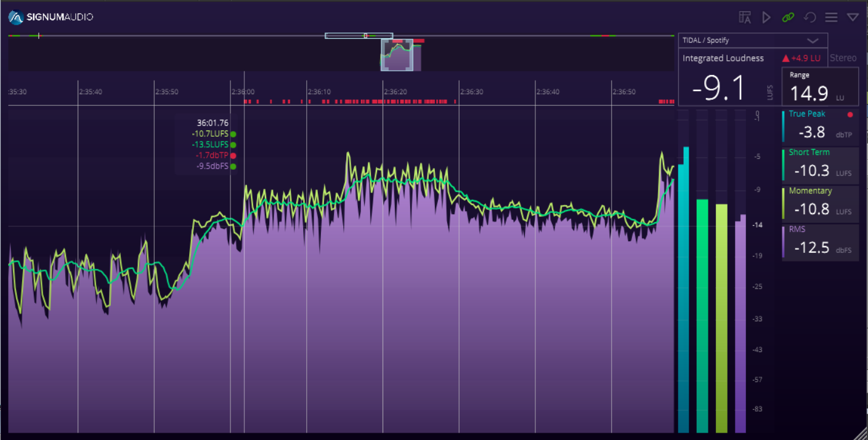Toggle the green link icon
The image size is (868, 440).
[788, 17]
